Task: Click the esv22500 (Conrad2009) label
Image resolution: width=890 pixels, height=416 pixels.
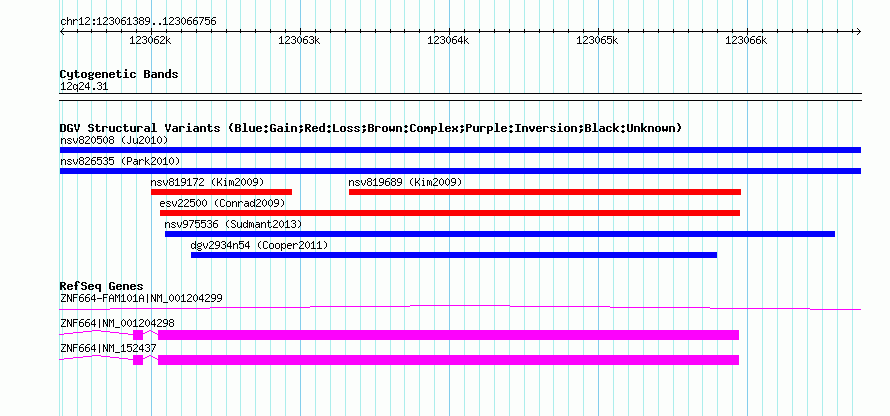Action: tap(222, 203)
